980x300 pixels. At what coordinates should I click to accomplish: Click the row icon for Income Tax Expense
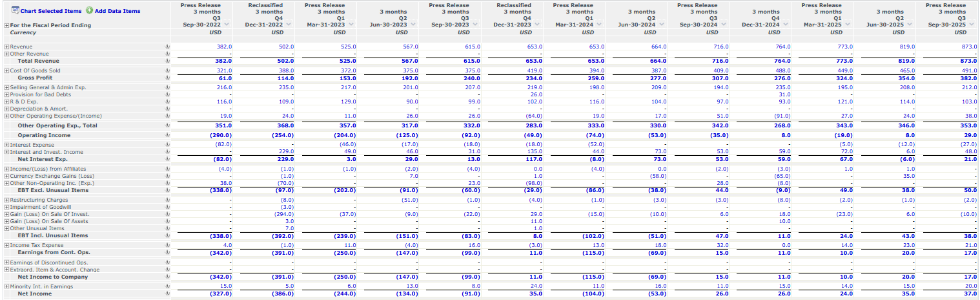(x=167, y=245)
